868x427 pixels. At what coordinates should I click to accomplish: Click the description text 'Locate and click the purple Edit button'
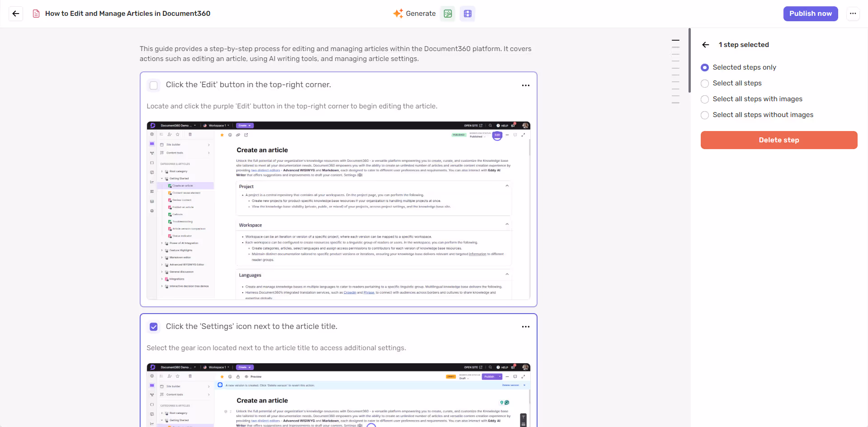point(292,106)
